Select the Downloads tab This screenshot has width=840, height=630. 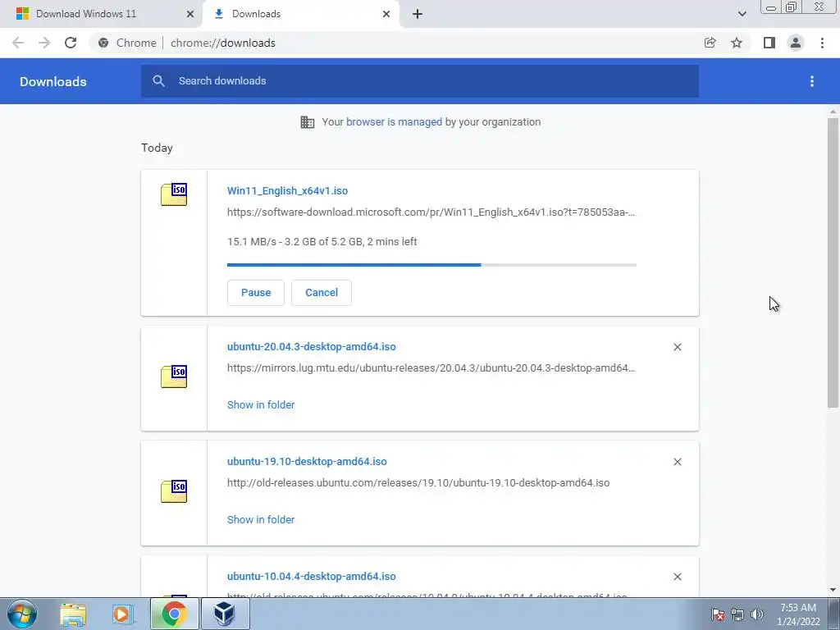(x=301, y=14)
